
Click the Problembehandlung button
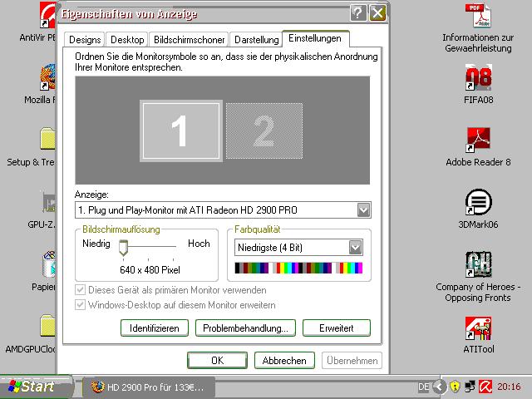tap(245, 328)
